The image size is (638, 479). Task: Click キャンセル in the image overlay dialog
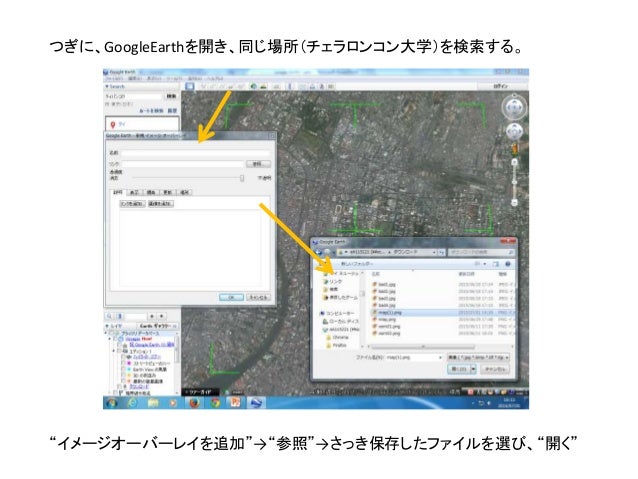pyautogui.click(x=258, y=297)
